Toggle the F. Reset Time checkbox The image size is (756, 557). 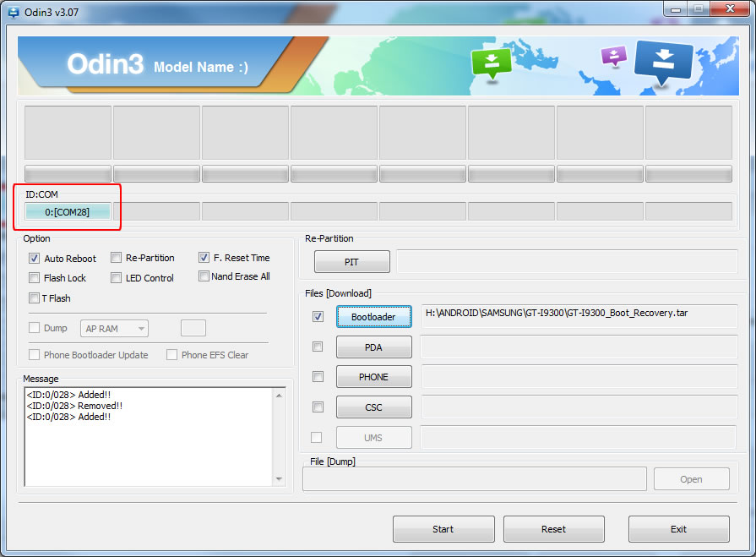coord(204,258)
